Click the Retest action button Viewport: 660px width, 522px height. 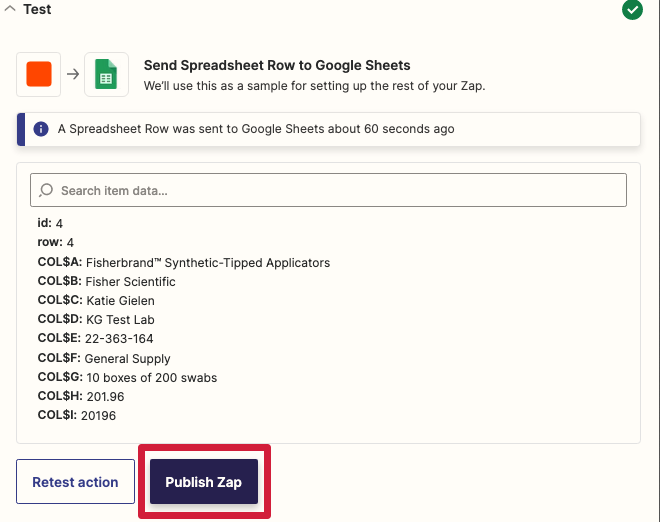tap(75, 482)
